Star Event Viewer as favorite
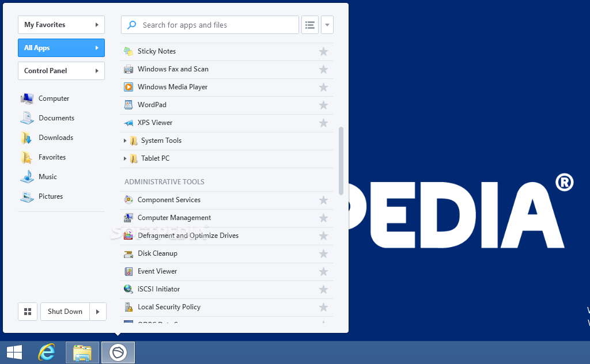 pos(323,271)
